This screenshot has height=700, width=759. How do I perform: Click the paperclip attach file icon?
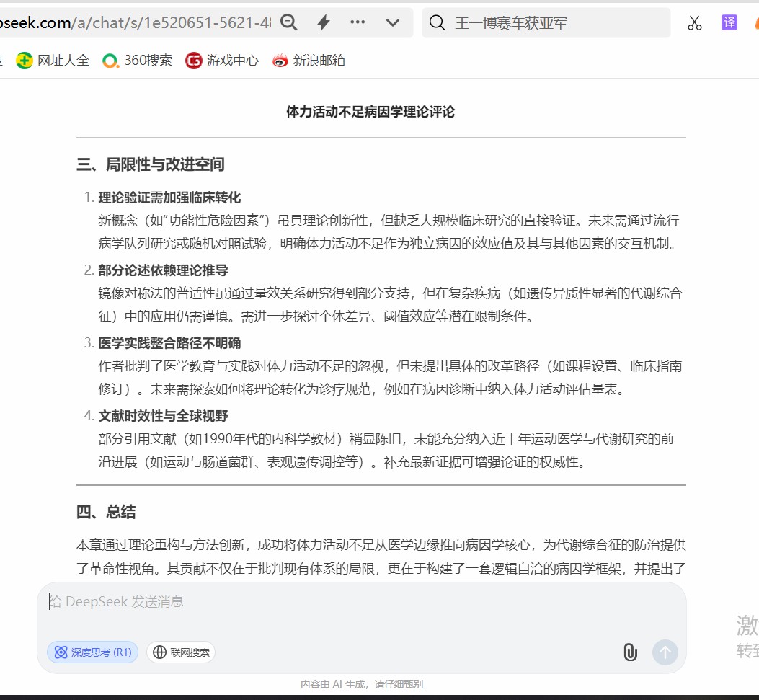click(x=630, y=652)
